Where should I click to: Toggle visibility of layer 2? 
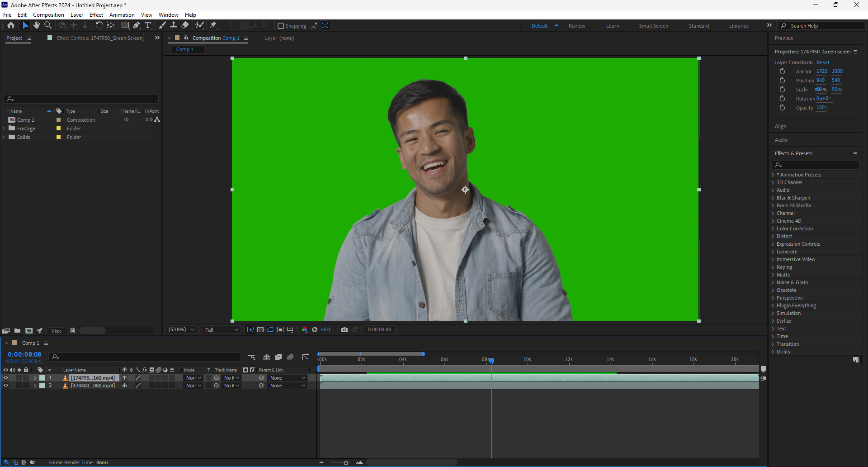tap(6, 386)
